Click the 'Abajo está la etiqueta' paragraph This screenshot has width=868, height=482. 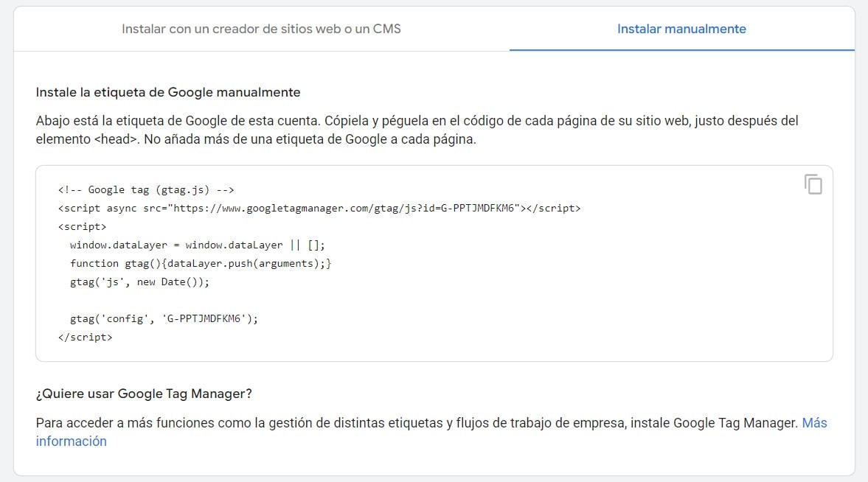[417, 130]
